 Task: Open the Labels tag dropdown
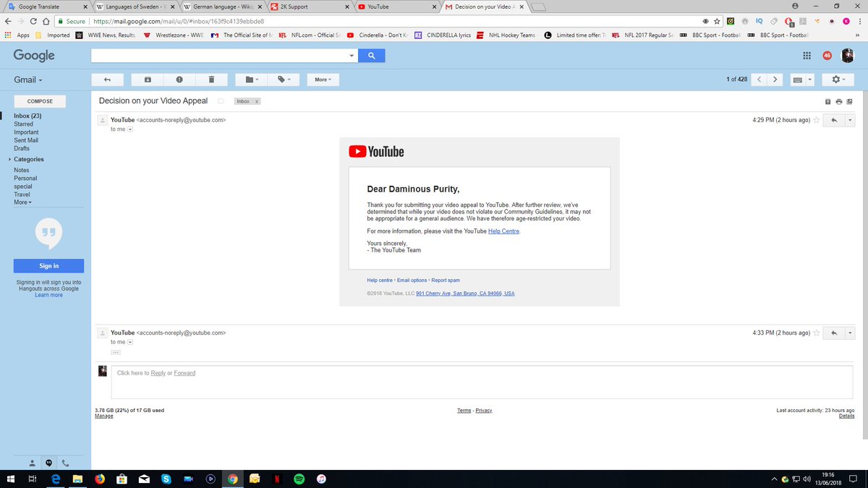click(x=283, y=80)
